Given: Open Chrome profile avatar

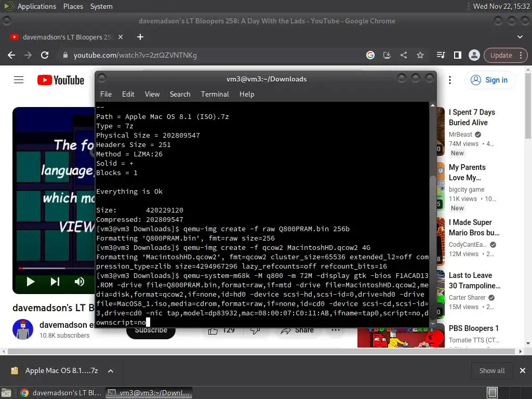Looking at the screenshot, I should click(474, 55).
